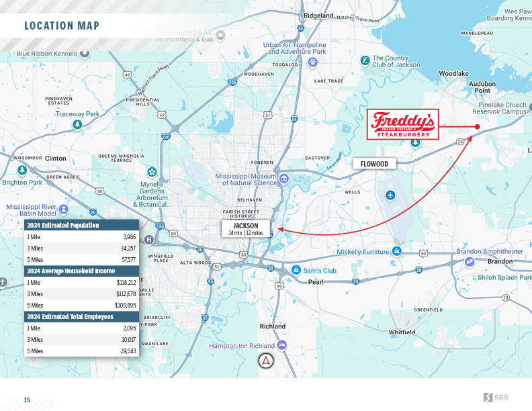The height and width of the screenshot is (411, 532).
Task: Click the income value $112,678
Action: point(126,294)
